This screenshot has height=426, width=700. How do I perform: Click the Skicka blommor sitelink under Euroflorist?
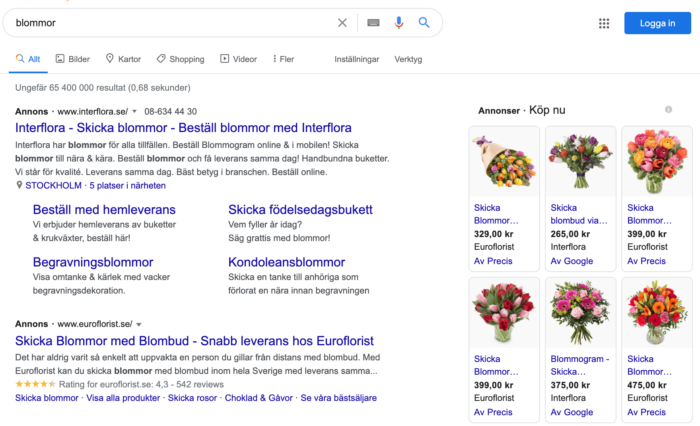[46, 397]
